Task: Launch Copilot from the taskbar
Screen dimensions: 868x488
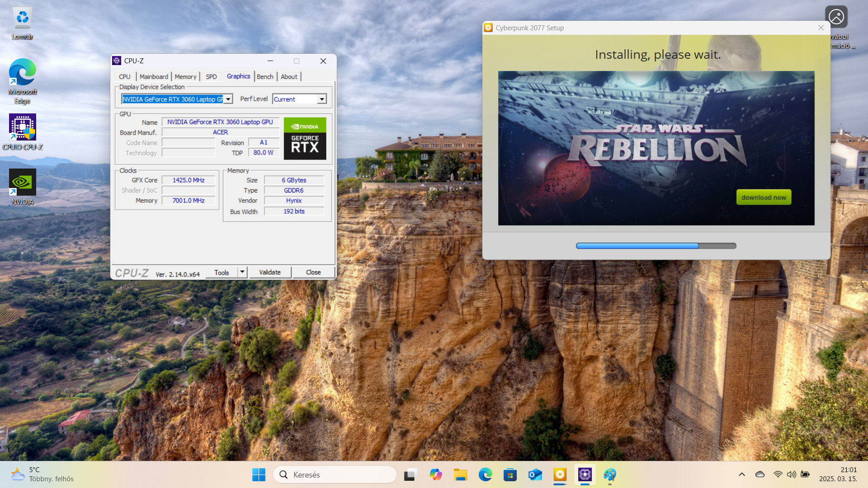Action: pos(436,474)
